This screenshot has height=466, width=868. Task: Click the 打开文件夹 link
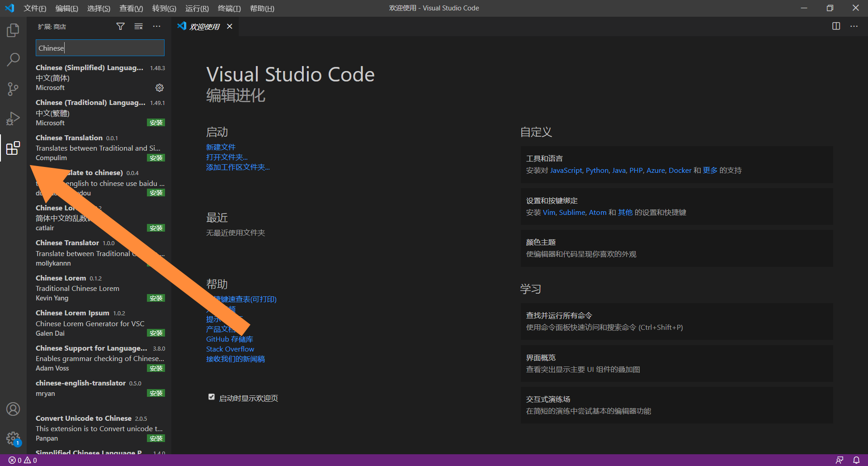tap(226, 157)
